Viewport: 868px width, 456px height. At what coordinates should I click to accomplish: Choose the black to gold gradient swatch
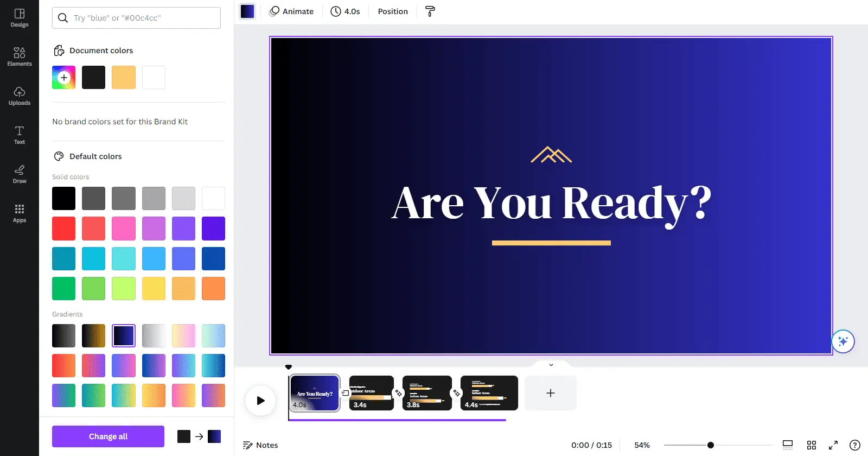[93, 336]
